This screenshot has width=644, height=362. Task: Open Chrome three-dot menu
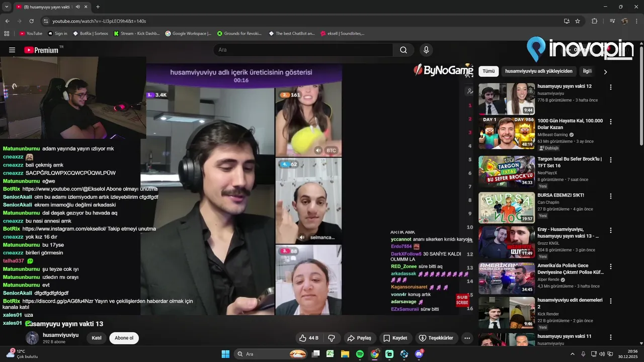637,21
